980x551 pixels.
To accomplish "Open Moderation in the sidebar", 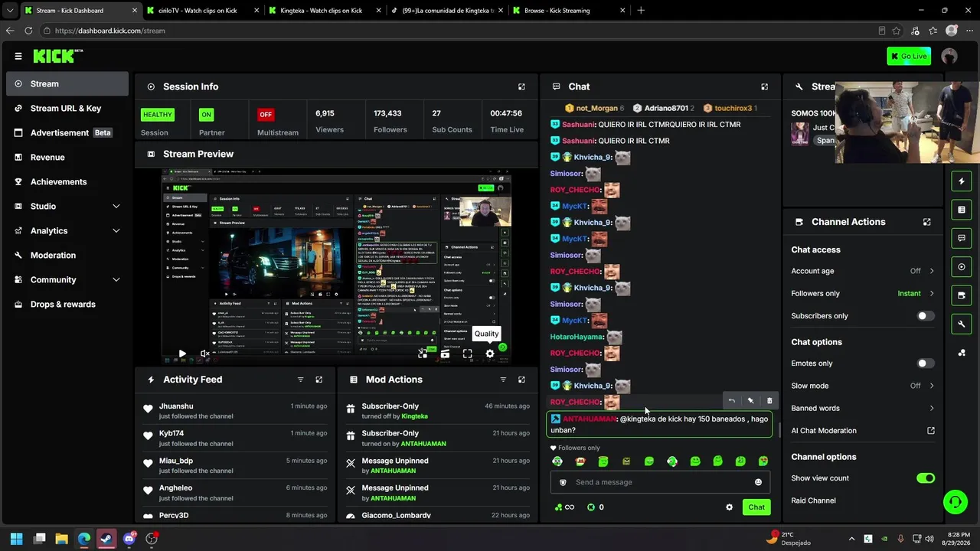I will [67, 256].
